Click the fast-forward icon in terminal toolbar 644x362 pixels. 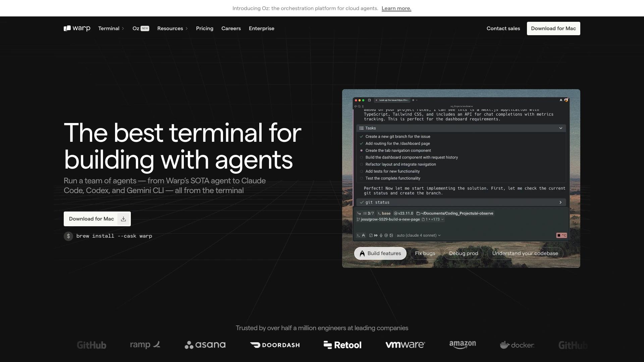376,235
